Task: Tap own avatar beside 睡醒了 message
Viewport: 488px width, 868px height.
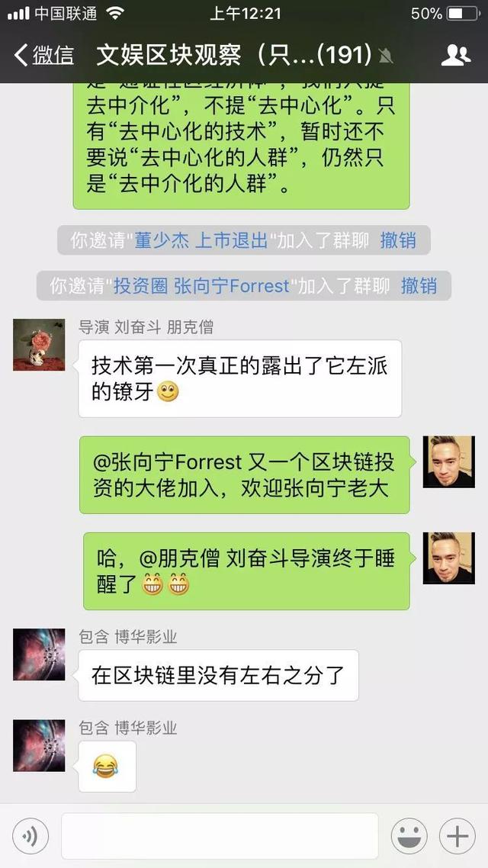Action: click(448, 558)
